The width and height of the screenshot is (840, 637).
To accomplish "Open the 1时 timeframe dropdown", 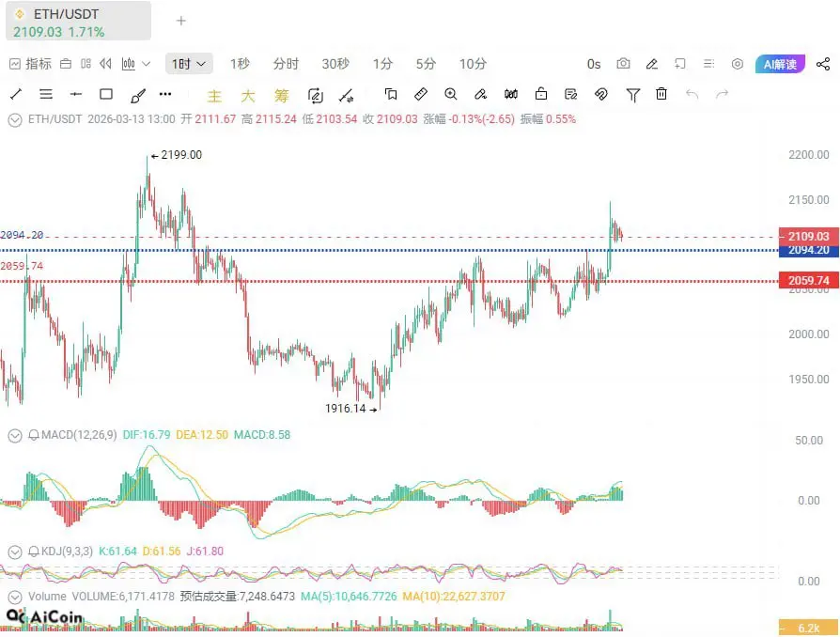I will coord(189,64).
